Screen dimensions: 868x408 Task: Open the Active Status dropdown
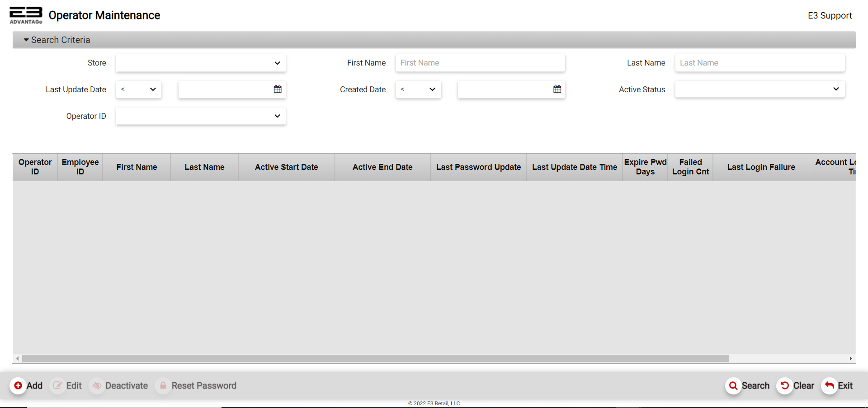click(x=759, y=89)
